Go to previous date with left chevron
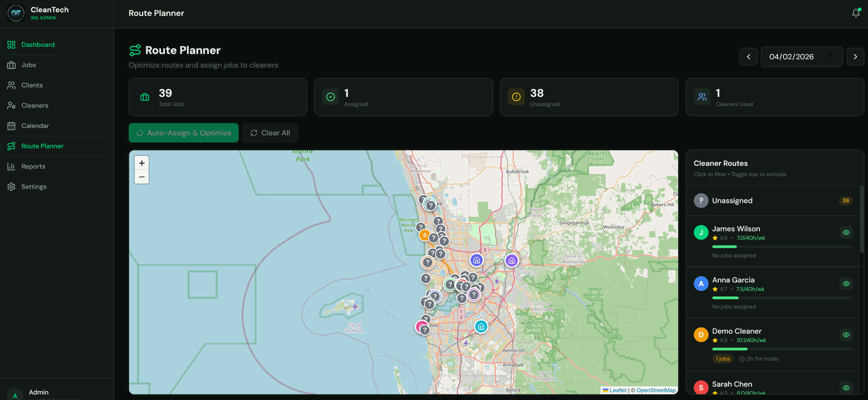The width and height of the screenshot is (868, 400). (749, 56)
